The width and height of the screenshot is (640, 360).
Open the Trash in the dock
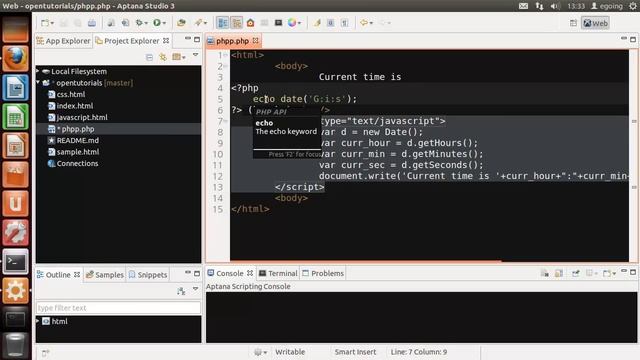(x=16, y=345)
